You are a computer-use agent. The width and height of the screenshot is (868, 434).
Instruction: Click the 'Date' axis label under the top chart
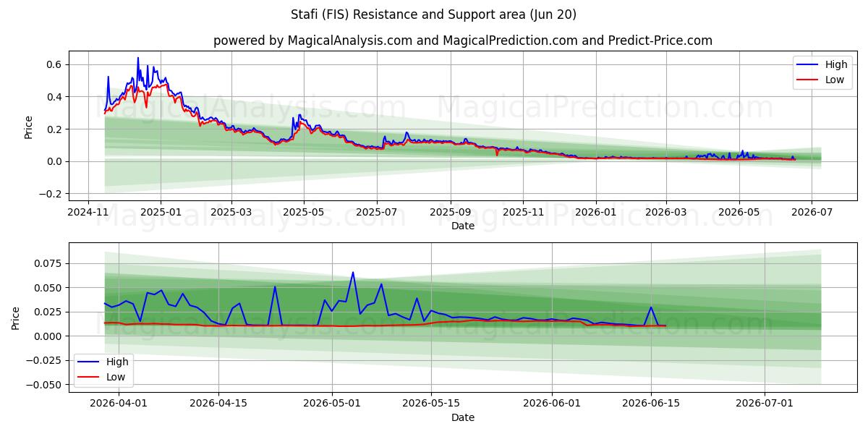pyautogui.click(x=463, y=226)
